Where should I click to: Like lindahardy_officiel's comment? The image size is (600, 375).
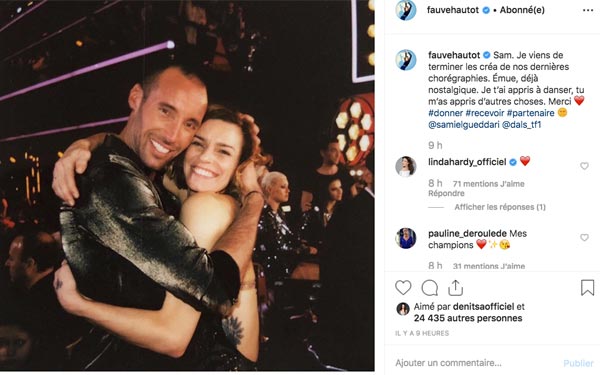click(584, 166)
